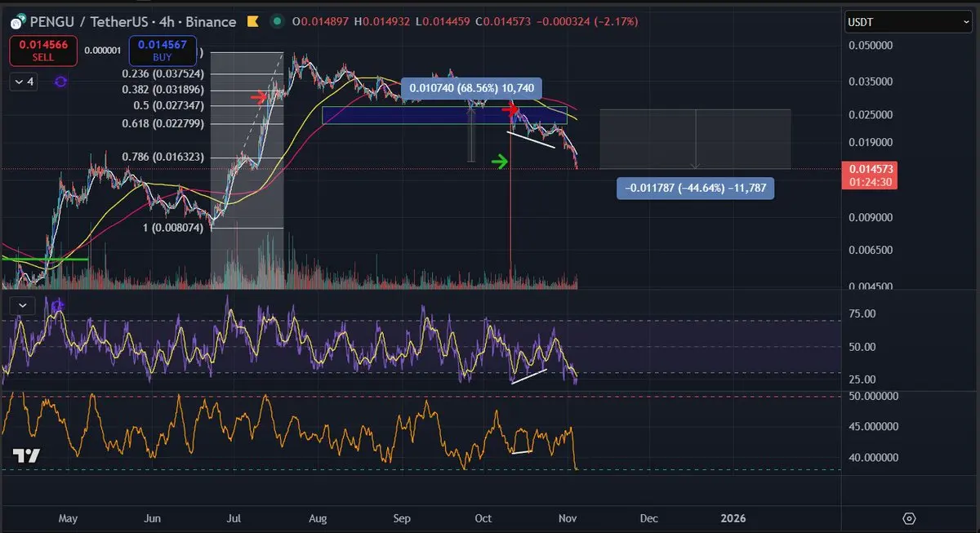Viewport: 980px width, 533px height.
Task: Click the 0.010740 (68.56%) measurement label
Action: (471, 87)
